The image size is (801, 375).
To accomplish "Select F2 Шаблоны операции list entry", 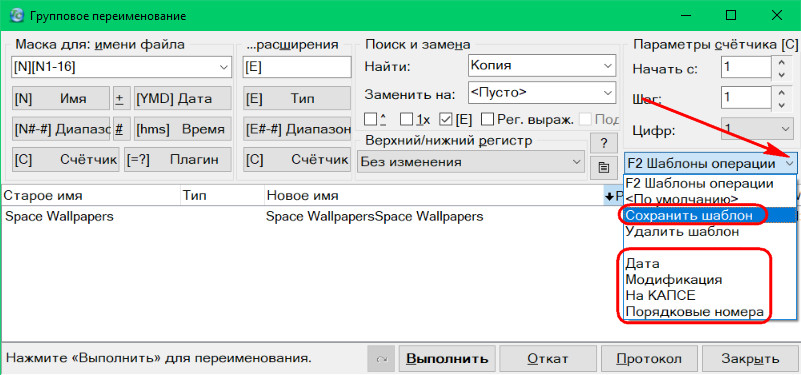I will point(709,183).
